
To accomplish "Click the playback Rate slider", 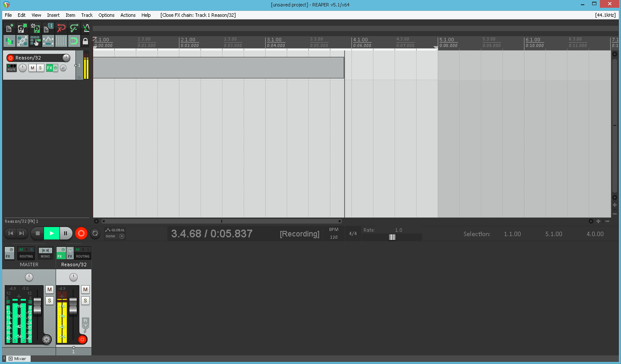I will (392, 237).
